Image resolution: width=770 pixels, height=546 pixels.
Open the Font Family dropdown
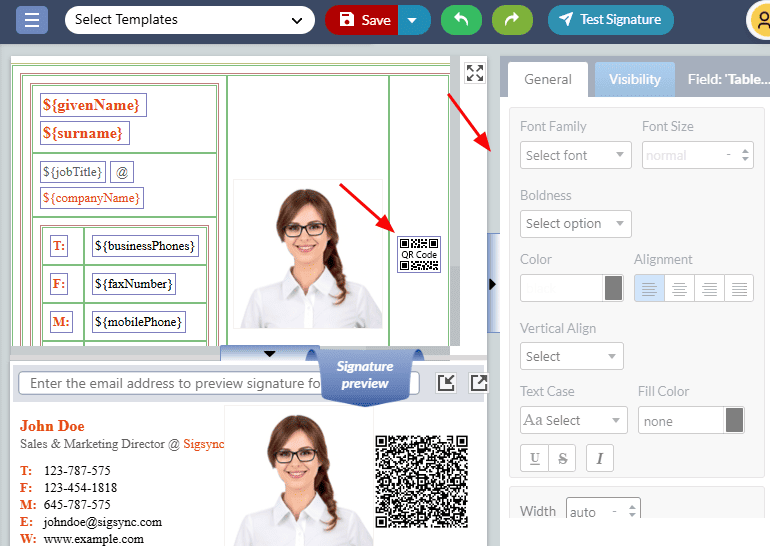pyautogui.click(x=575, y=155)
